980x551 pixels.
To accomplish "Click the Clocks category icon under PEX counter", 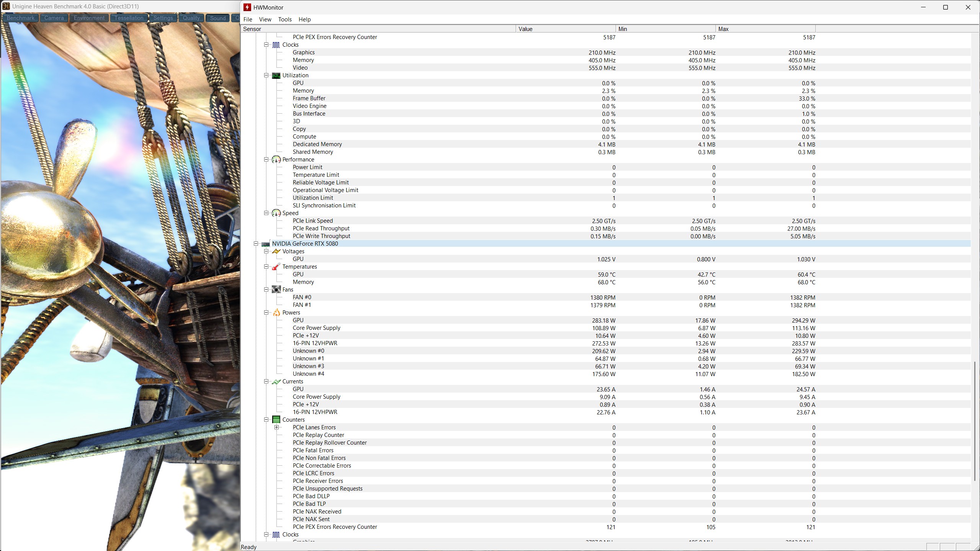I will pos(276,45).
